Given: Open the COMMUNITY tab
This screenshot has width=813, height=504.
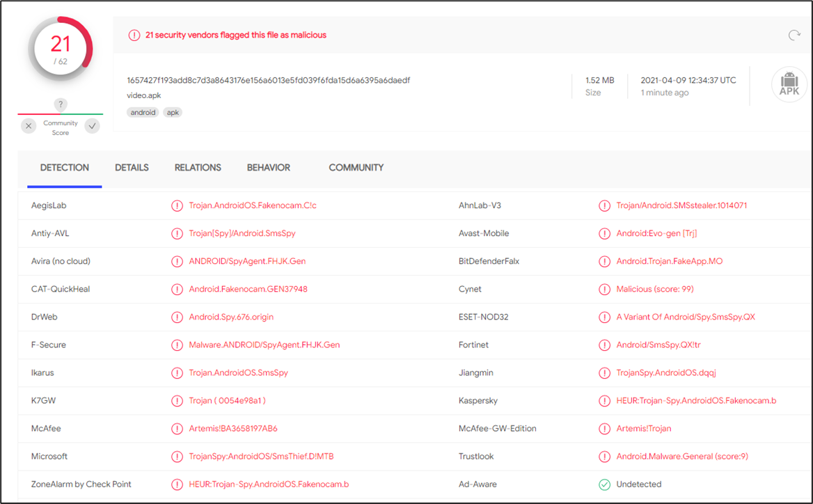Looking at the screenshot, I should pos(356,168).
